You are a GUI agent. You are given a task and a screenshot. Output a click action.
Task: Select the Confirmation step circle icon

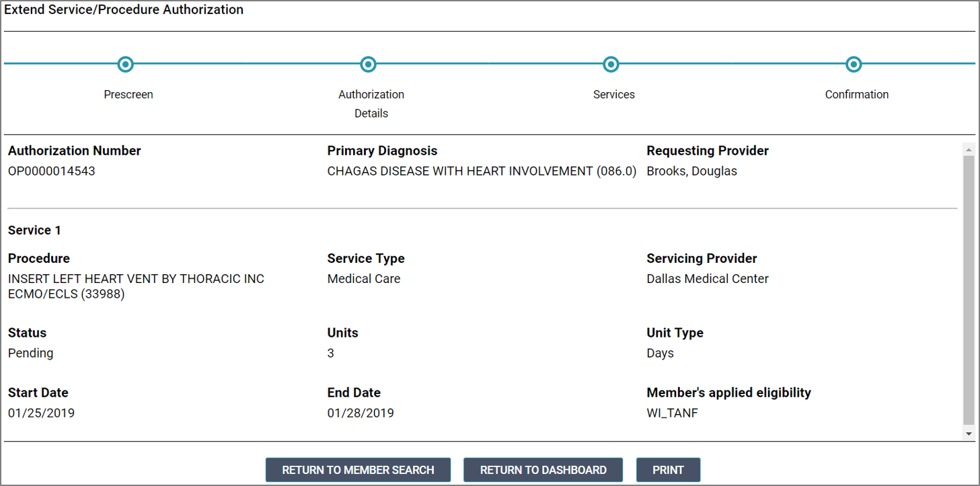(x=854, y=65)
